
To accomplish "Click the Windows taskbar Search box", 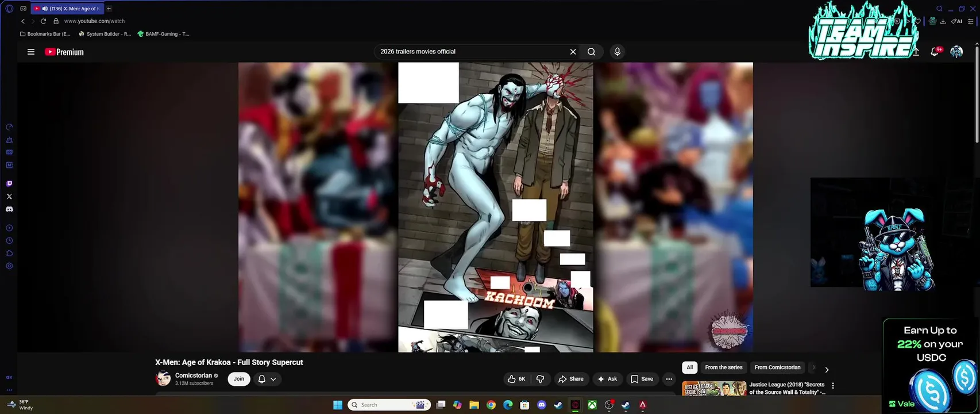I will click(389, 405).
